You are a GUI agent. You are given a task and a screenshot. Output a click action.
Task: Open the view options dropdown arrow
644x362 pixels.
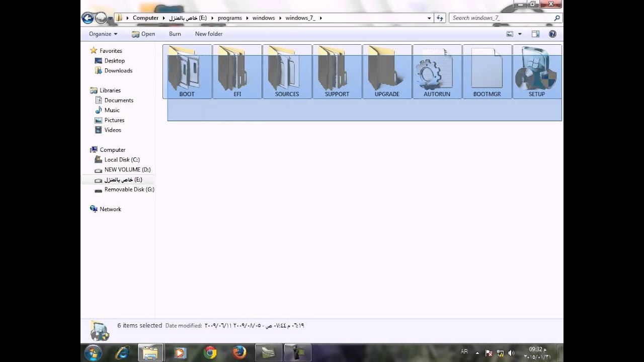coord(520,34)
